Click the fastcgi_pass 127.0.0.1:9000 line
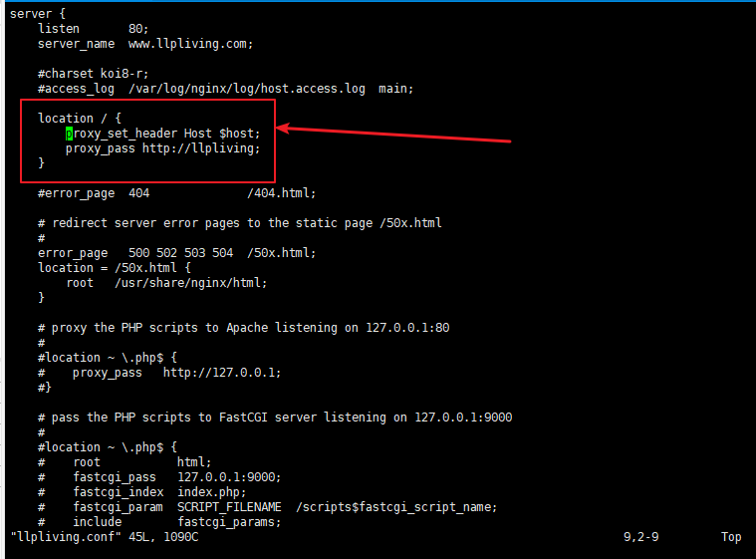Screen dimensions: 756x559 click(x=176, y=477)
